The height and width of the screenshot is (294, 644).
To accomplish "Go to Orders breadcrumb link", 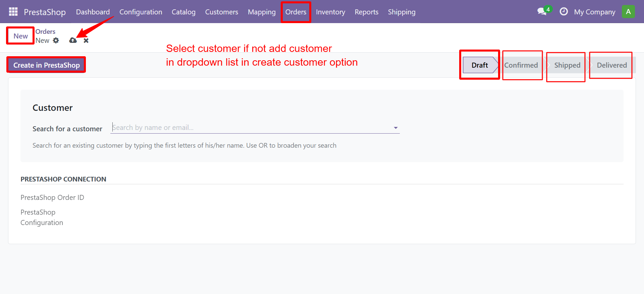I will pos(45,31).
